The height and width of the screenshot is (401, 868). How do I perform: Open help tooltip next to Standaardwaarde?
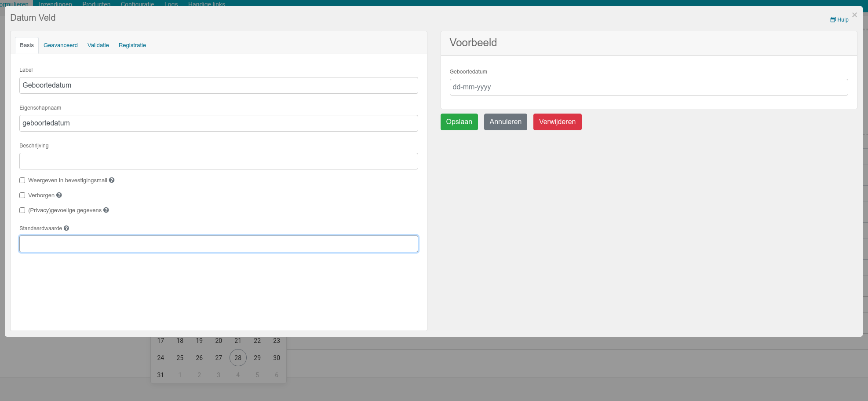[66, 228]
